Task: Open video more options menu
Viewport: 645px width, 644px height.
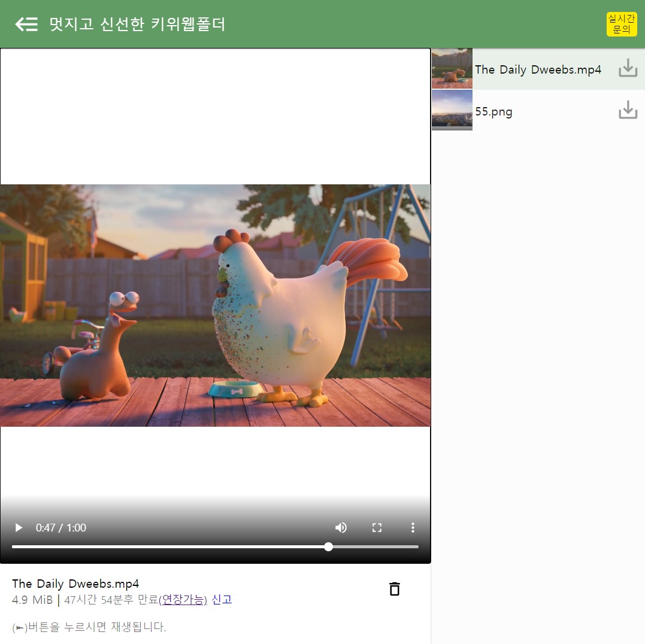Action: pos(413,528)
